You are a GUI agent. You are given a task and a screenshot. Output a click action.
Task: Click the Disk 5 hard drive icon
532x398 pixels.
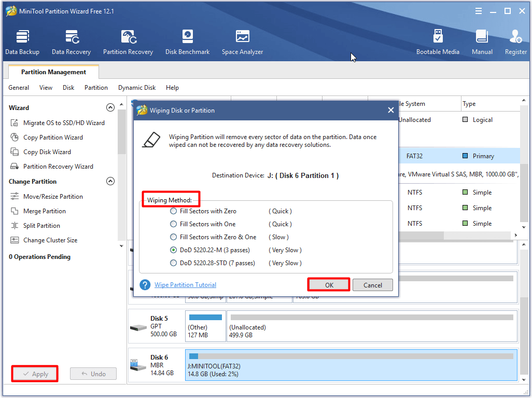click(x=138, y=327)
